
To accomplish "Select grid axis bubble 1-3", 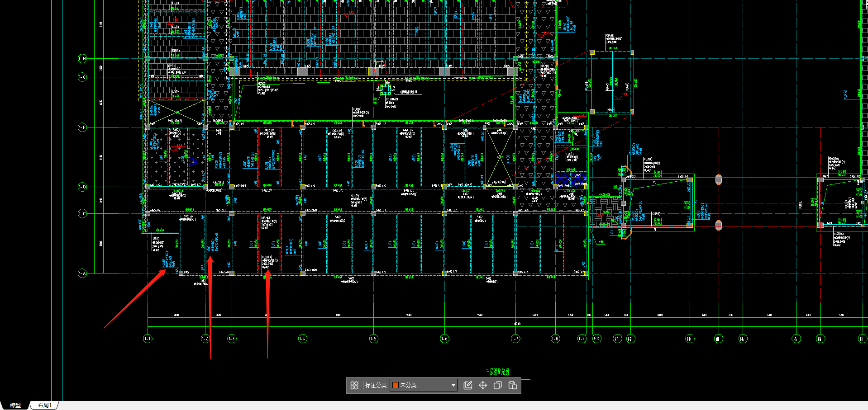I will click(x=232, y=339).
